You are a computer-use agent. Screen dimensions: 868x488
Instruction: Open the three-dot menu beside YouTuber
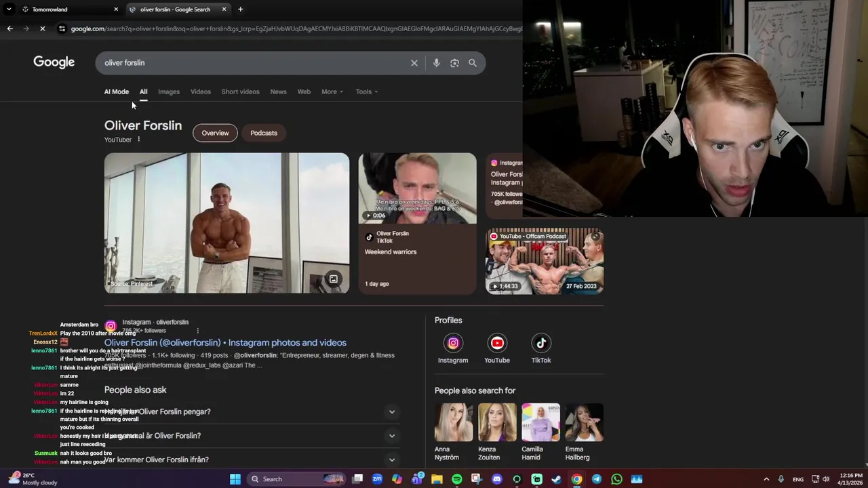click(x=138, y=140)
